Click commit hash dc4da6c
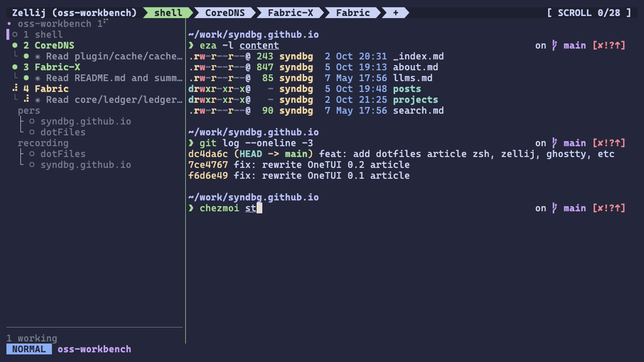Image resolution: width=644 pixels, height=362 pixels. tap(208, 154)
